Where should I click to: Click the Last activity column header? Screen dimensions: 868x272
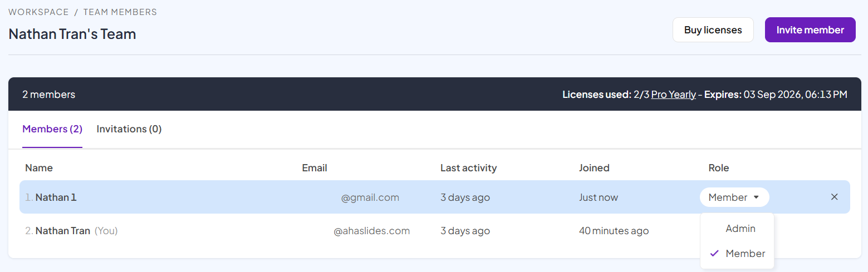pos(468,168)
